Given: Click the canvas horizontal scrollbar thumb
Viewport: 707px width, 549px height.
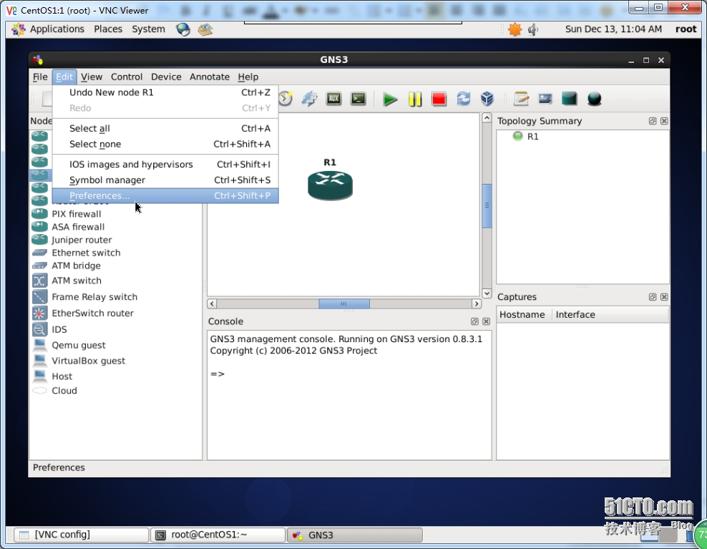Looking at the screenshot, I should pos(344,304).
